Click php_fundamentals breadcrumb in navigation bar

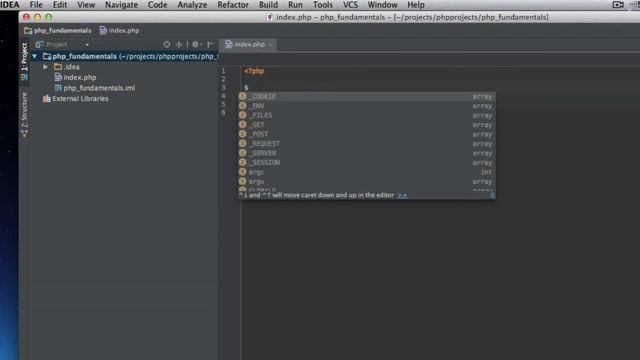tap(58, 31)
